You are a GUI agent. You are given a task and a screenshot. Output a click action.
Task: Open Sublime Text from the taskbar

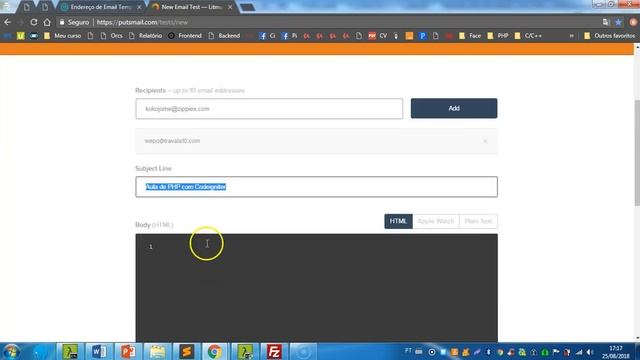186,351
